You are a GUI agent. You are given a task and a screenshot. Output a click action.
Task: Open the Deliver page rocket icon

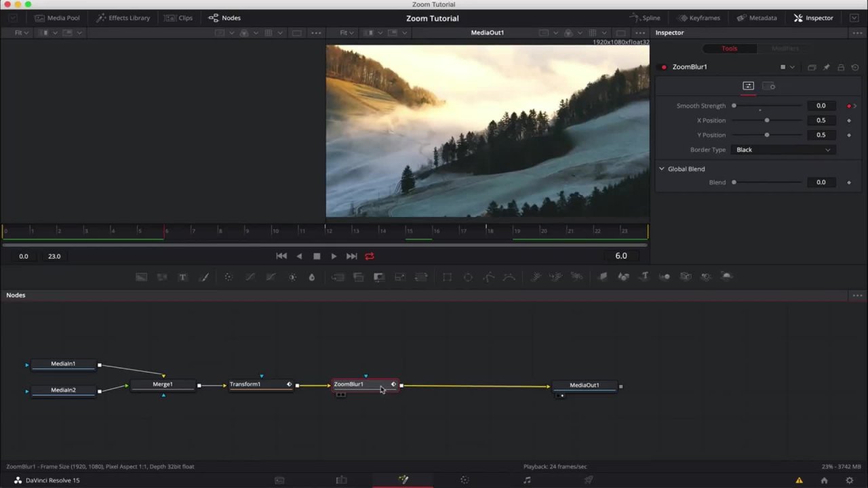tap(589, 480)
